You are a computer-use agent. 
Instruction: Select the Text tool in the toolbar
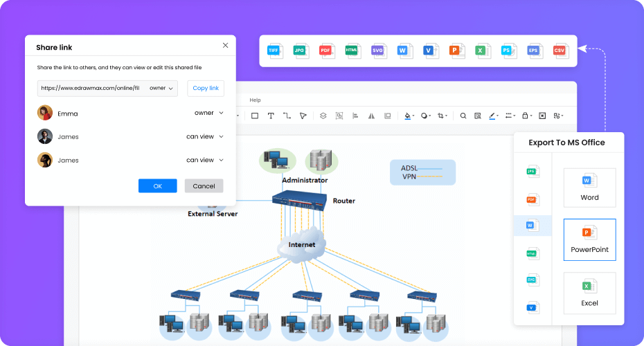pyautogui.click(x=271, y=116)
